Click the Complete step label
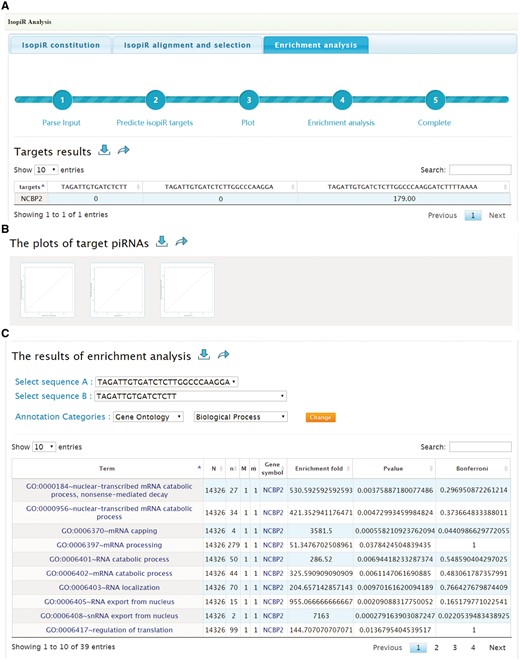This screenshot has height=660, width=520. tap(434, 122)
